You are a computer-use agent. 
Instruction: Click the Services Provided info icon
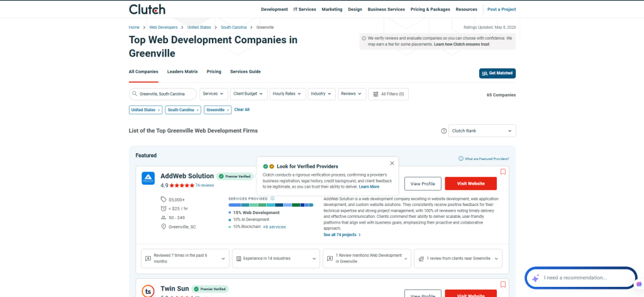[273, 198]
